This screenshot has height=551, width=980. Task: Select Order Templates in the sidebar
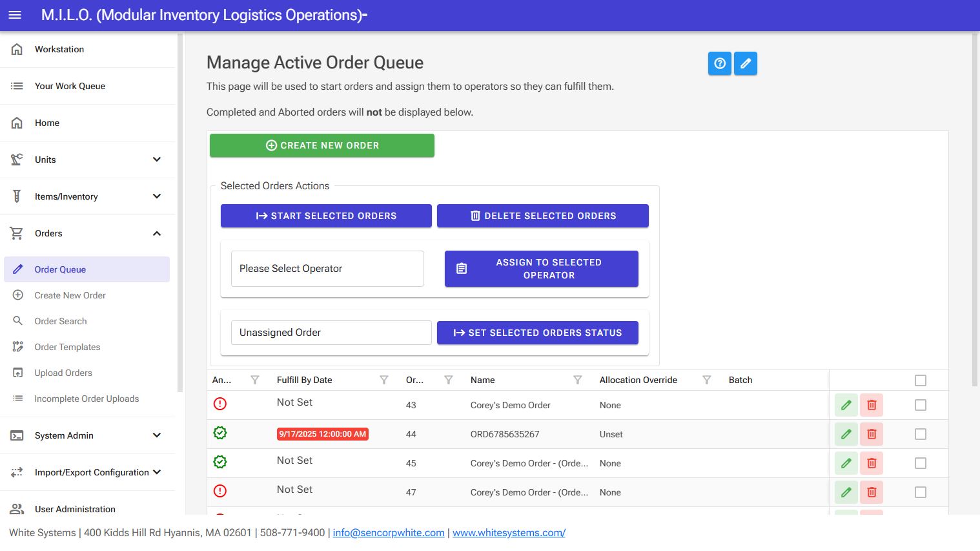pos(67,347)
